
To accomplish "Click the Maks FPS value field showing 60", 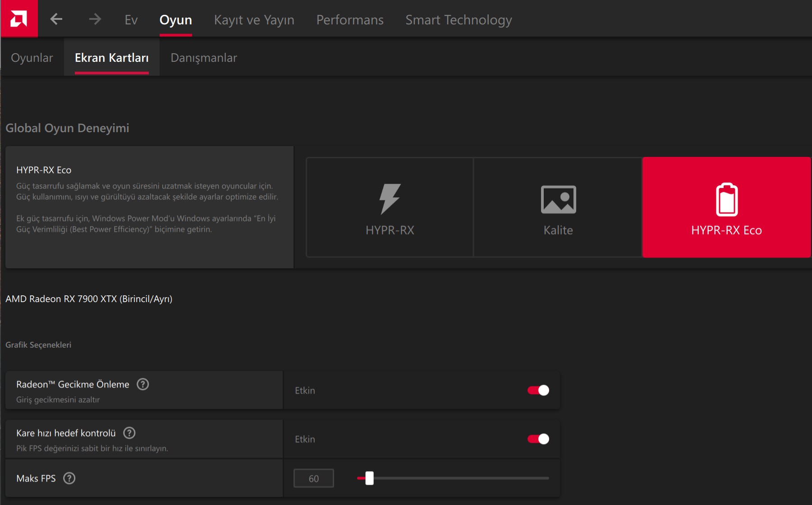I will (314, 478).
